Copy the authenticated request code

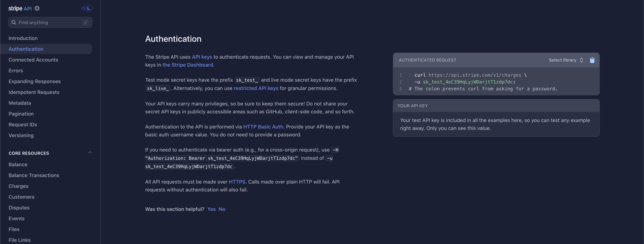pos(592,60)
